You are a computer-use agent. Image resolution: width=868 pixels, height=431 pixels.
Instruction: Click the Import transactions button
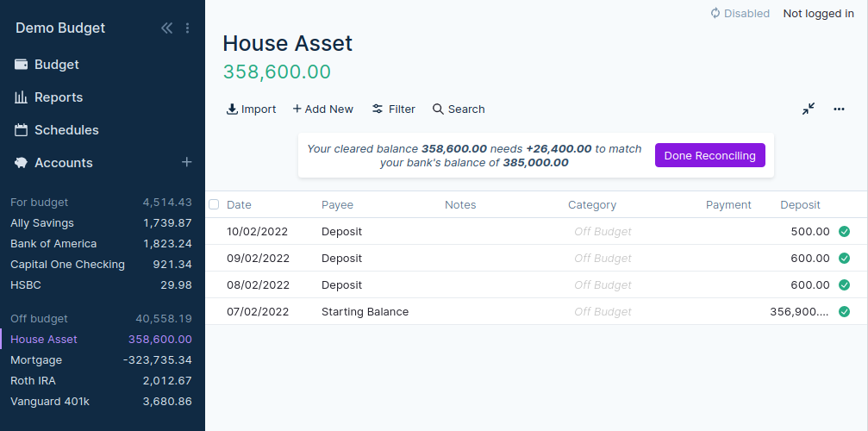coord(251,109)
